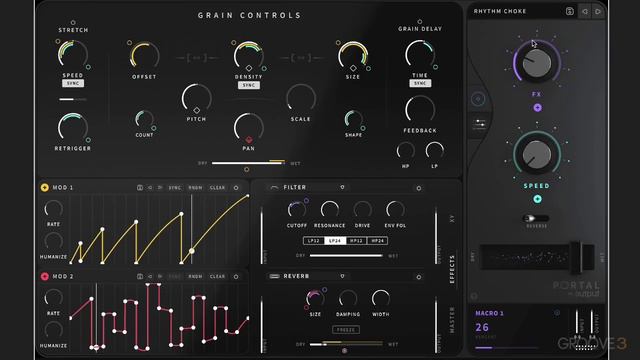Switch to the XY side tab

pyautogui.click(x=452, y=219)
